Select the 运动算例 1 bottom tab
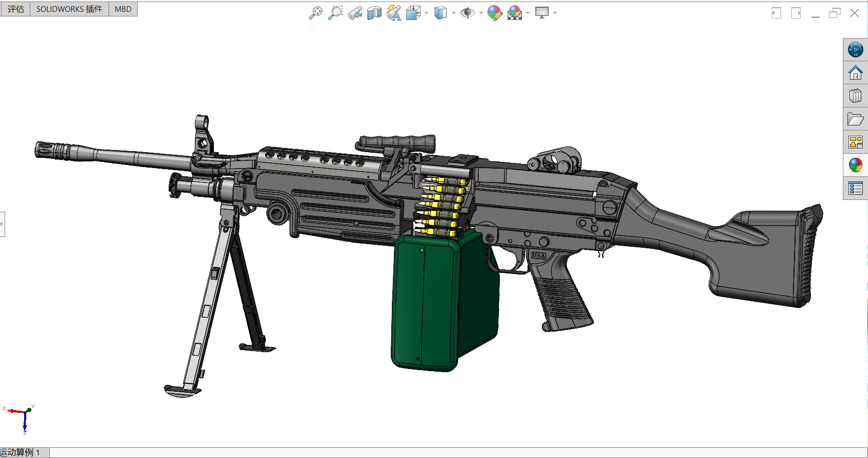Image resolution: width=868 pixels, height=458 pixels. 21,452
